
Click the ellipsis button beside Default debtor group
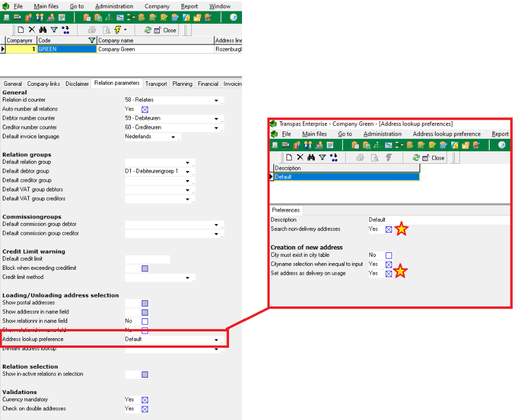[x=193, y=172]
